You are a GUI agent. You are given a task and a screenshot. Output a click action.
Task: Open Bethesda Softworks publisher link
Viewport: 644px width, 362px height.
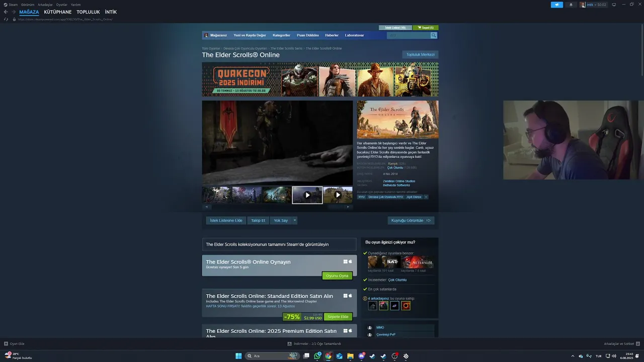pos(396,185)
